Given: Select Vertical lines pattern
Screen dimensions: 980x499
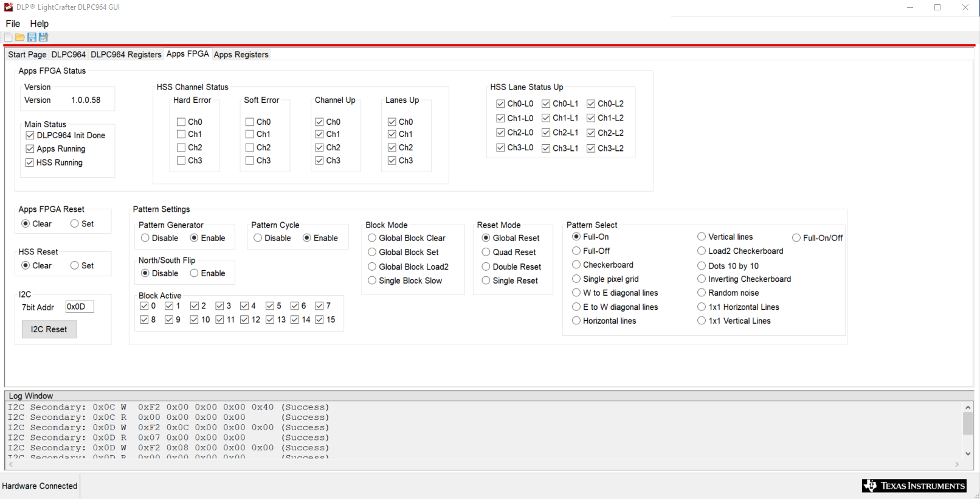Looking at the screenshot, I should pyautogui.click(x=702, y=237).
